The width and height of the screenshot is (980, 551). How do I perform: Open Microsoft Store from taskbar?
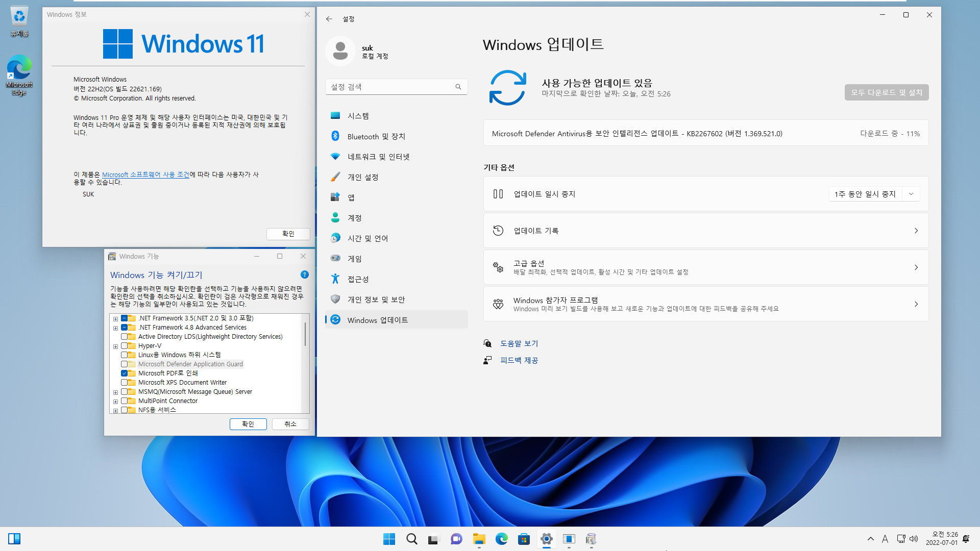[x=524, y=539]
